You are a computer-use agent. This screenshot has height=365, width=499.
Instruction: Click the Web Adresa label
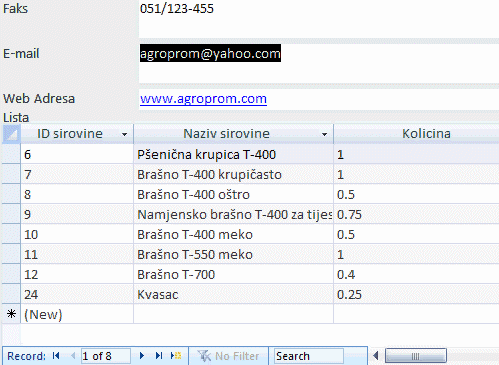(x=39, y=99)
